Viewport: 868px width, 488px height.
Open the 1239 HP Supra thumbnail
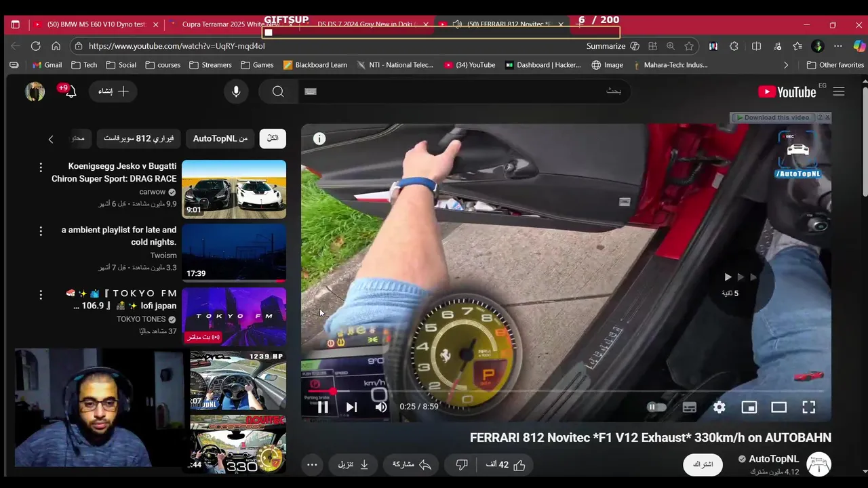click(x=238, y=380)
